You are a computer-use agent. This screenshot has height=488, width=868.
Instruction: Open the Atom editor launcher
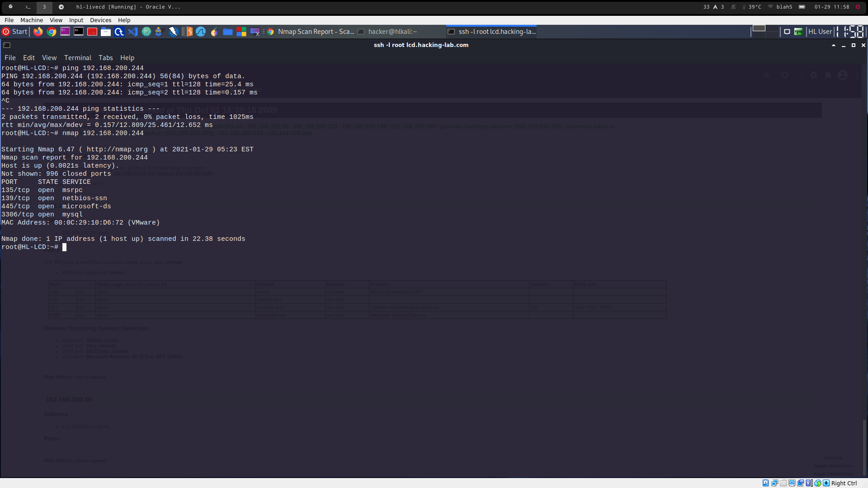coord(146,32)
